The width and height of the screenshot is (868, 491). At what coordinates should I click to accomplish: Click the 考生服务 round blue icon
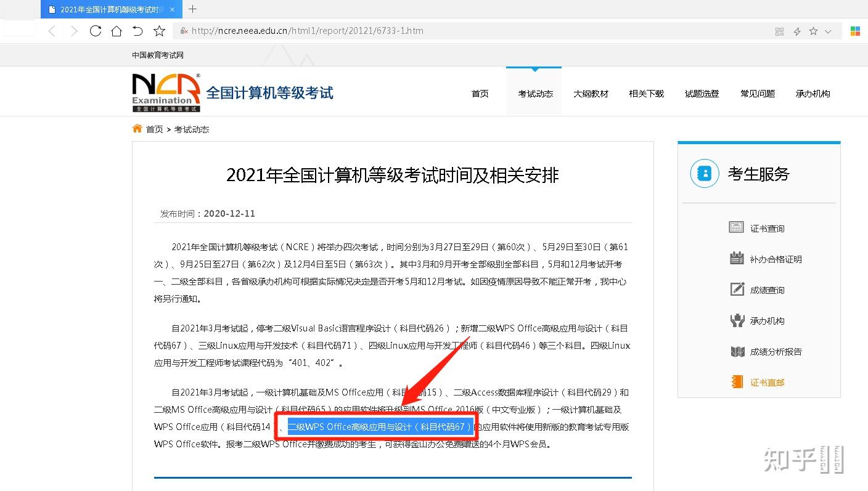[x=705, y=174]
